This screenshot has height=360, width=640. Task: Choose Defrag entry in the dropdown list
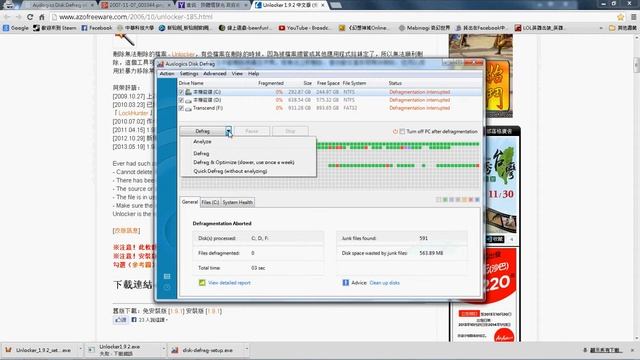pos(248,153)
